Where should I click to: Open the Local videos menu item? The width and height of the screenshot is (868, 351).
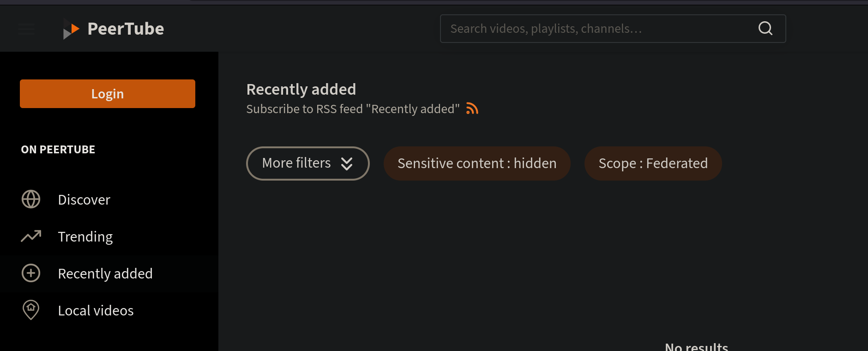pos(96,310)
